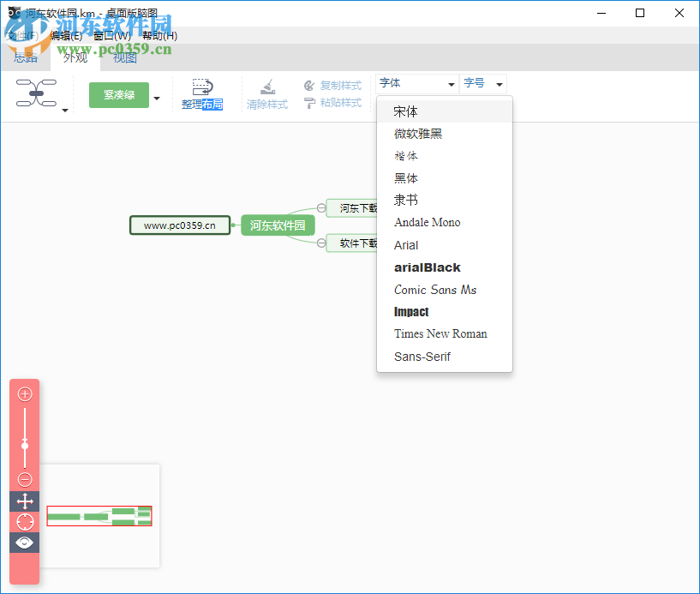This screenshot has height=594, width=700.
Task: Open the 字体 font family dropdown
Action: tap(416, 83)
